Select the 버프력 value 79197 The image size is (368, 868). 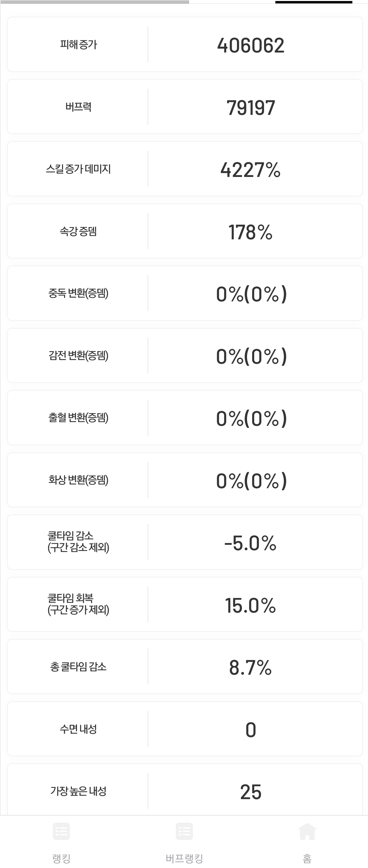pos(251,108)
